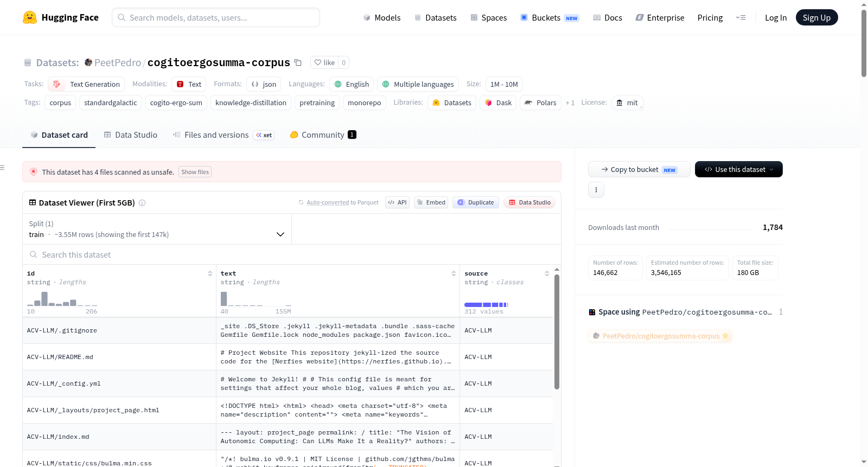Like the dataset with heart button
The width and height of the screenshot is (868, 467).
[x=324, y=62]
